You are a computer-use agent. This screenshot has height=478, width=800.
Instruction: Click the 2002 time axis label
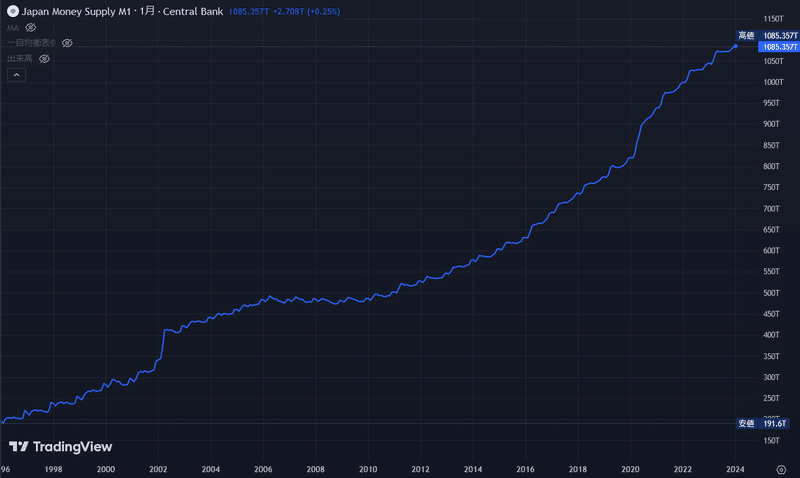158,469
